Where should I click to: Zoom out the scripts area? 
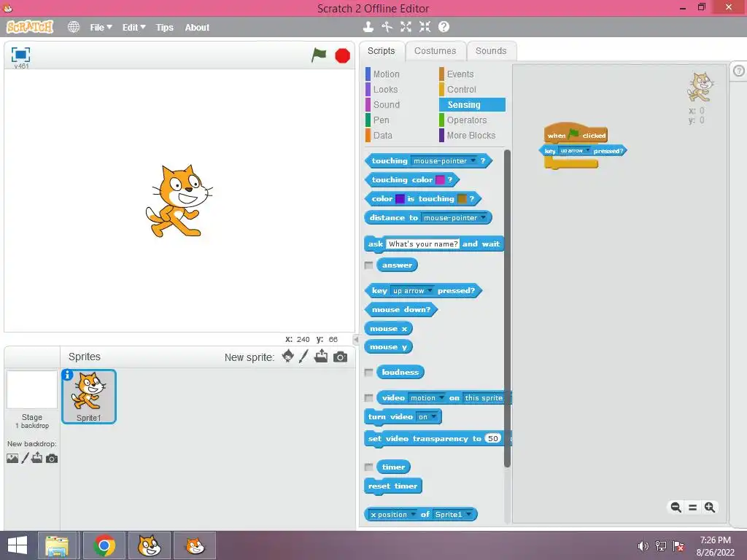coord(676,507)
